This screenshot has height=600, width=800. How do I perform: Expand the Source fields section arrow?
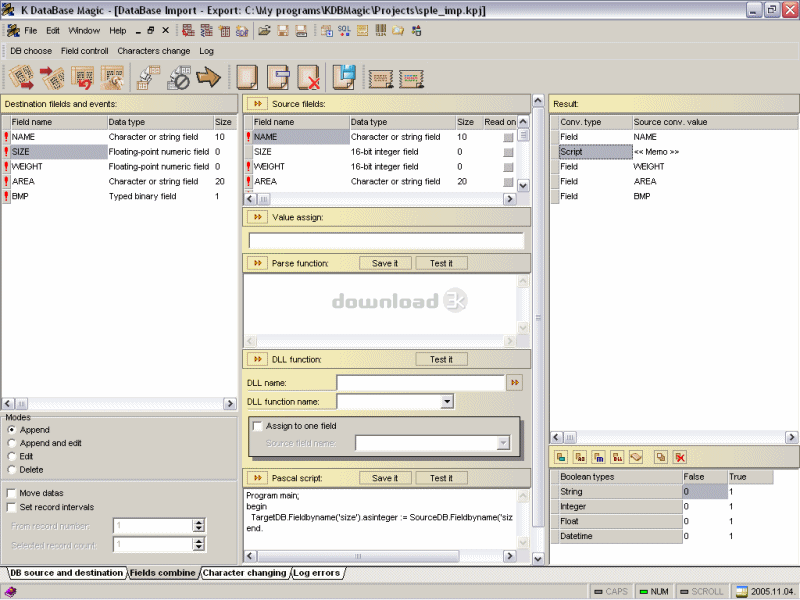click(256, 103)
